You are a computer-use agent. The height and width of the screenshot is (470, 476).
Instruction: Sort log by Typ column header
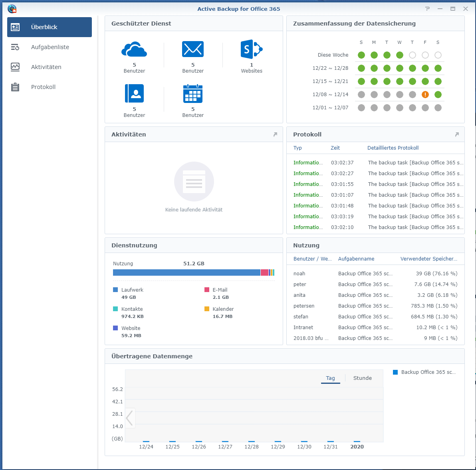[x=297, y=148]
